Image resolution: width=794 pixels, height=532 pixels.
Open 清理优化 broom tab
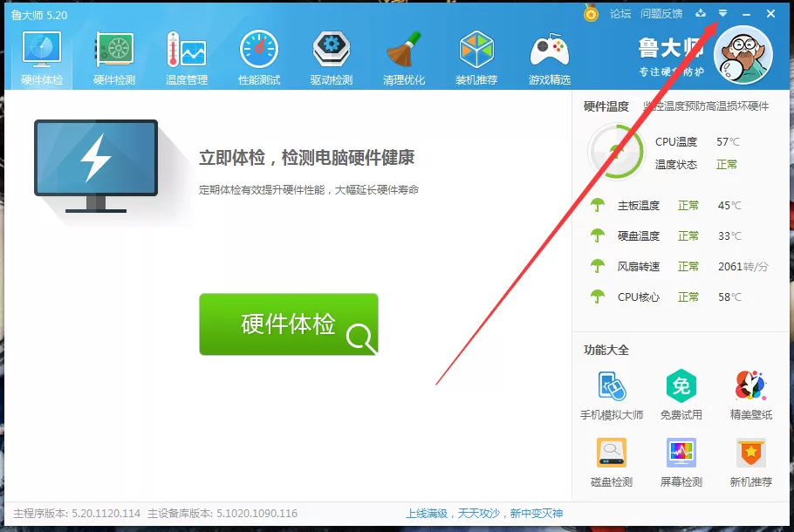404,58
